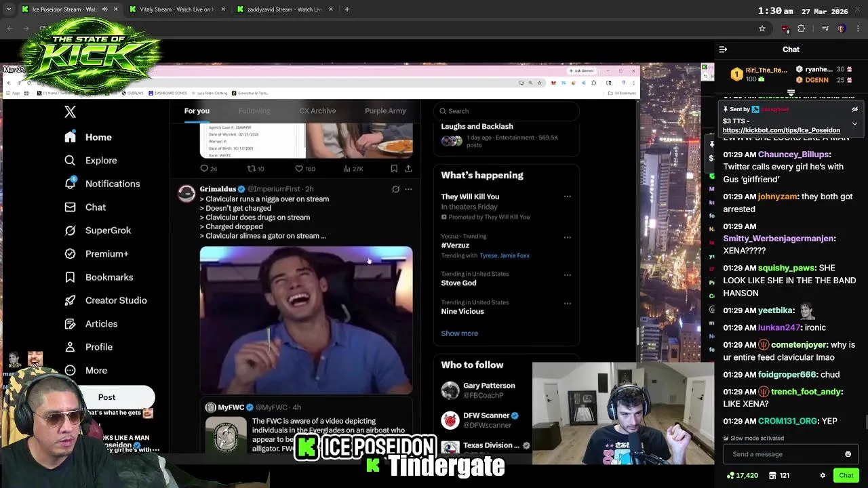Open Creator Studio in the X sidebar
868x488 pixels.
point(106,300)
